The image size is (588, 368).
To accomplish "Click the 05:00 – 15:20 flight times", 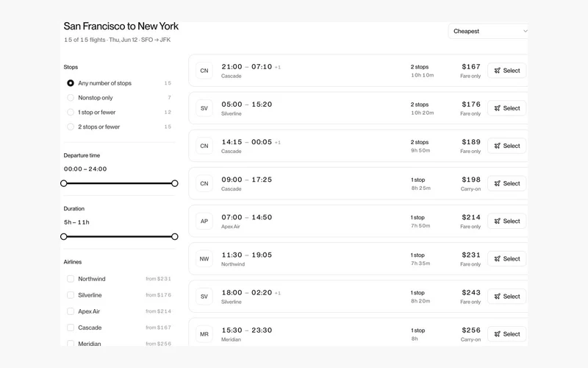I will click(x=247, y=105).
